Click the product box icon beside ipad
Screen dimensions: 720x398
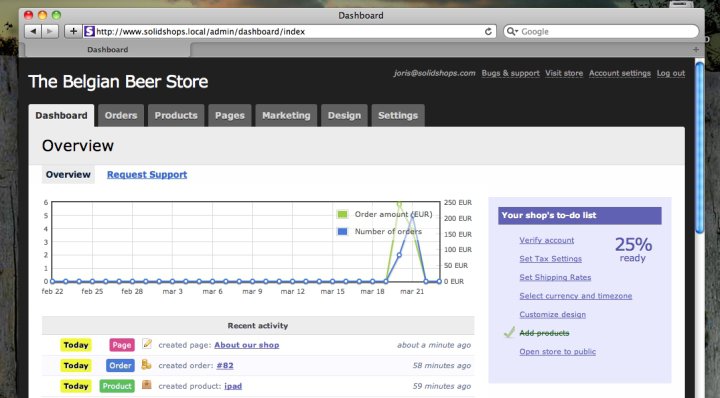[x=146, y=385]
